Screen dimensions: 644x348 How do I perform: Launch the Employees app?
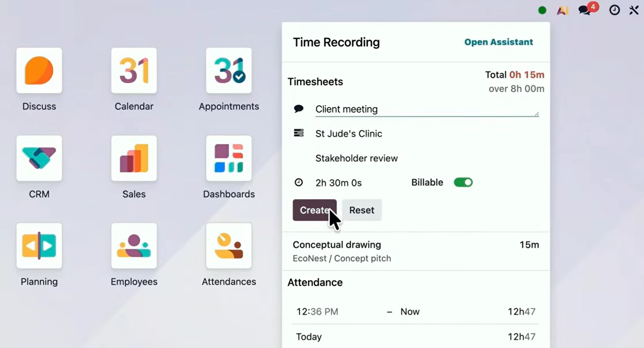click(x=134, y=246)
